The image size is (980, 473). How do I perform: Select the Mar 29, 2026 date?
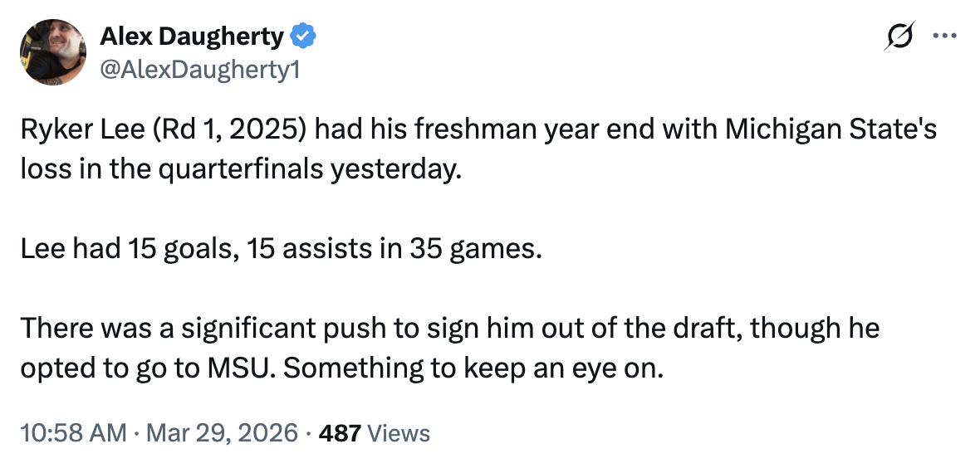221,432
